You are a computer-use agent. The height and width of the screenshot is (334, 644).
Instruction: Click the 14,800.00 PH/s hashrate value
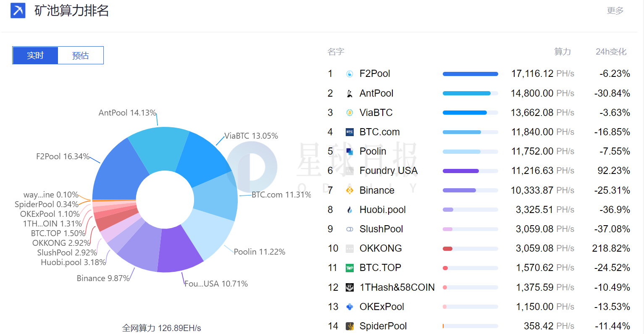coord(543,93)
